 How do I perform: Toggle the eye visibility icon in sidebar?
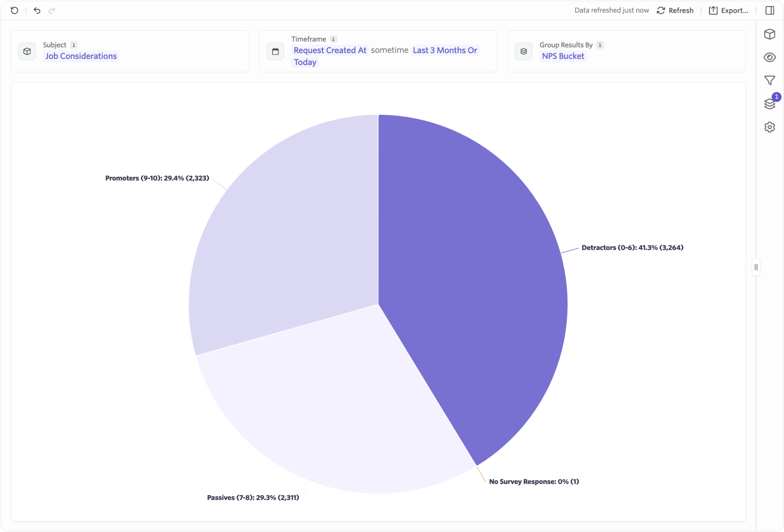(769, 58)
